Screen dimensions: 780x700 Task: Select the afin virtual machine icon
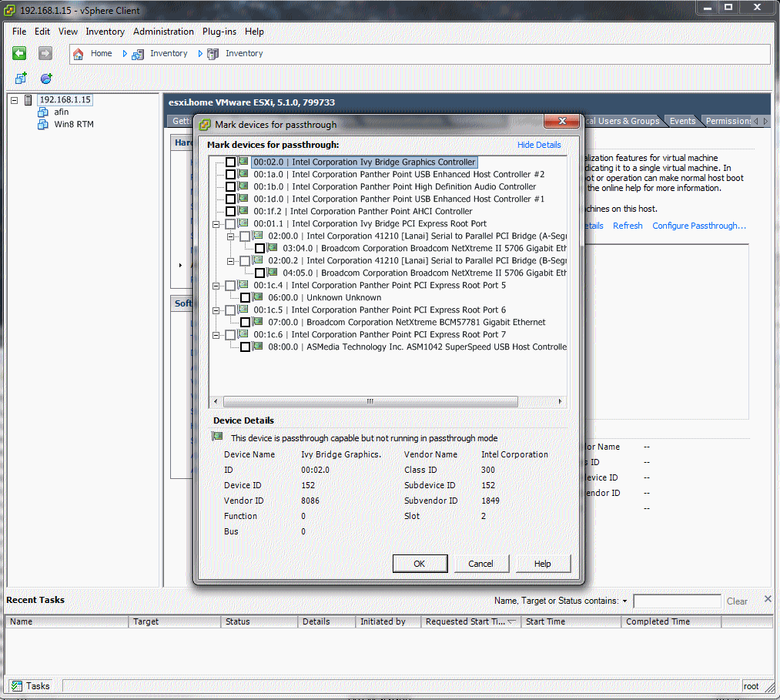(43, 112)
